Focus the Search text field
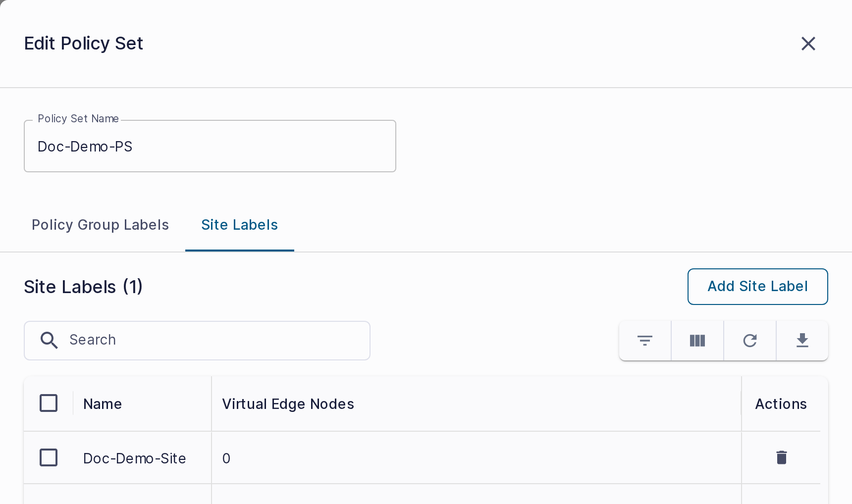Image resolution: width=852 pixels, height=504 pixels. (197, 341)
